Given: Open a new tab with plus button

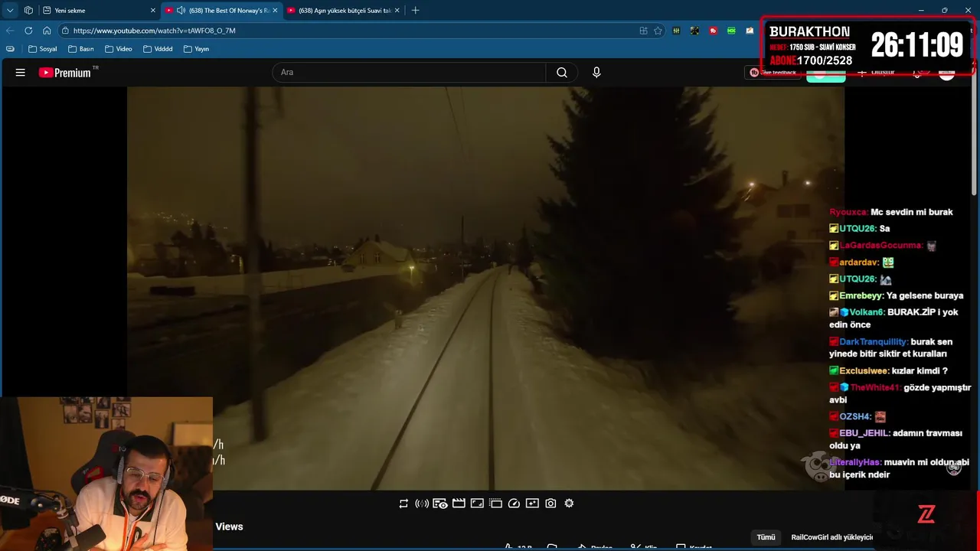Looking at the screenshot, I should coord(416,11).
